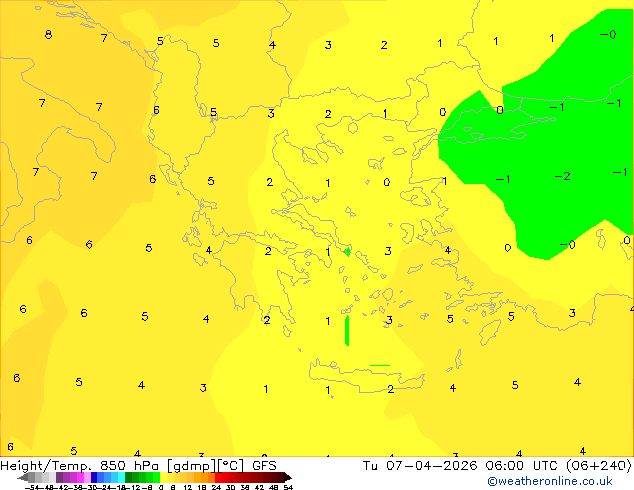The width and height of the screenshot is (634, 490).
Task: Click the weatheronline.co.uk copyright link
Action: click(x=550, y=481)
